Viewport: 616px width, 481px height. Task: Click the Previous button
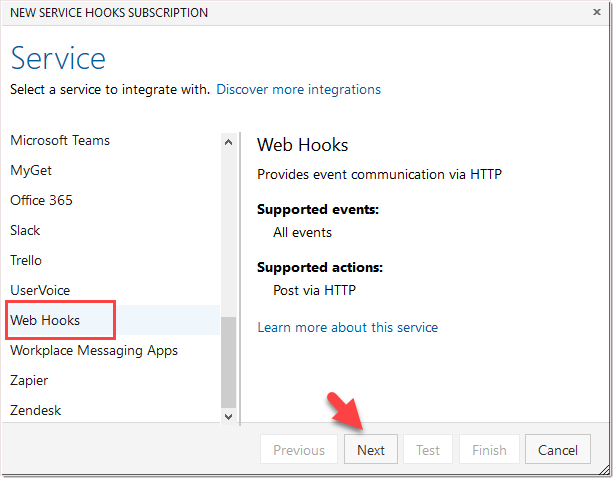pos(298,450)
